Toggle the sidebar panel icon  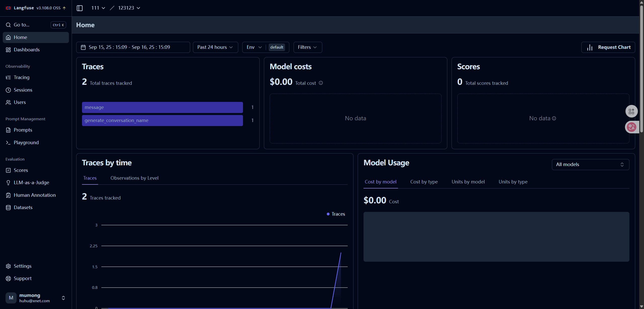tap(79, 8)
